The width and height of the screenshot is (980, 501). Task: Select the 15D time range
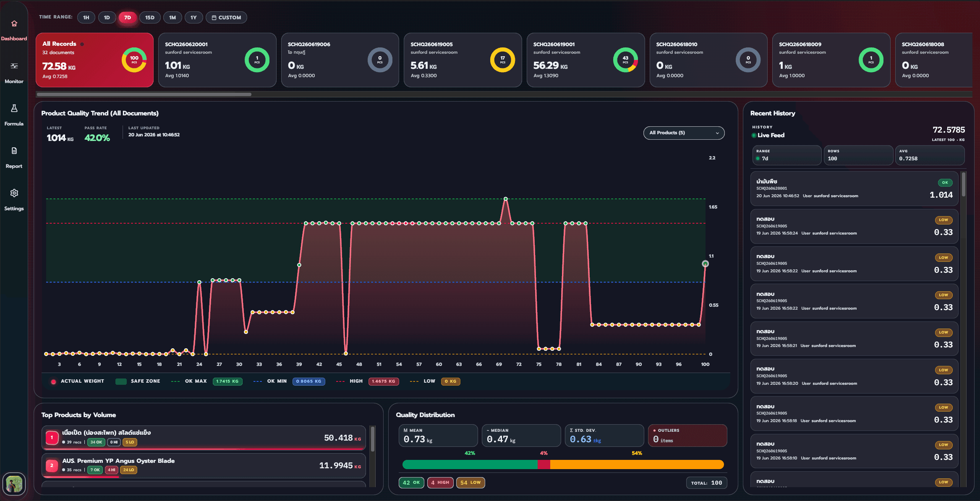point(150,18)
